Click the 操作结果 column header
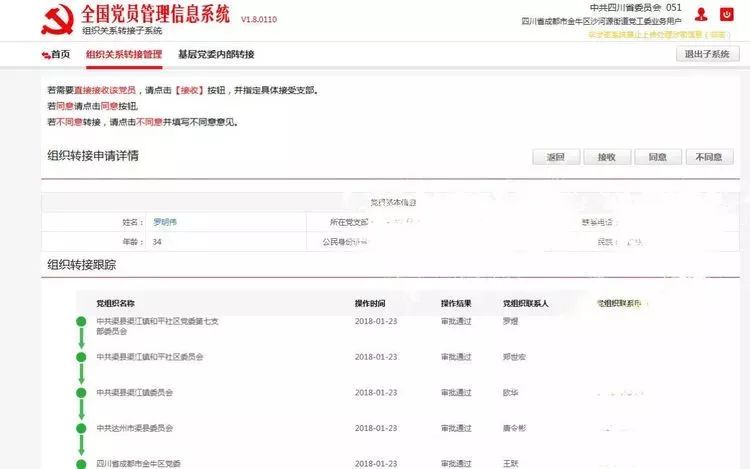This screenshot has height=469, width=750. [456, 303]
